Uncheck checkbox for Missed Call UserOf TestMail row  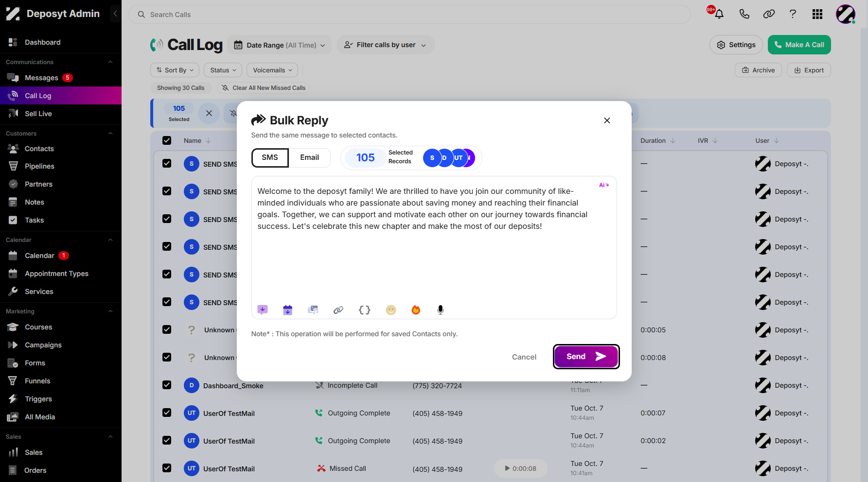point(167,468)
